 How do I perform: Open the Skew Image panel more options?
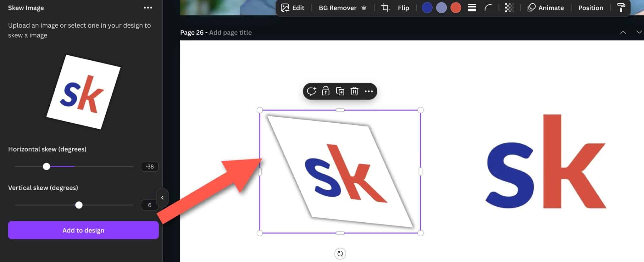click(x=148, y=8)
